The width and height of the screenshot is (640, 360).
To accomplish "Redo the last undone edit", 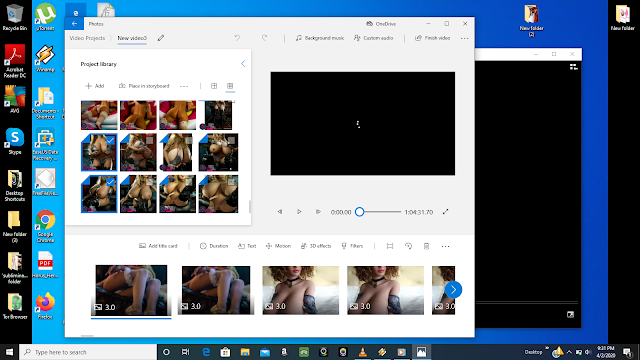I will 264,38.
